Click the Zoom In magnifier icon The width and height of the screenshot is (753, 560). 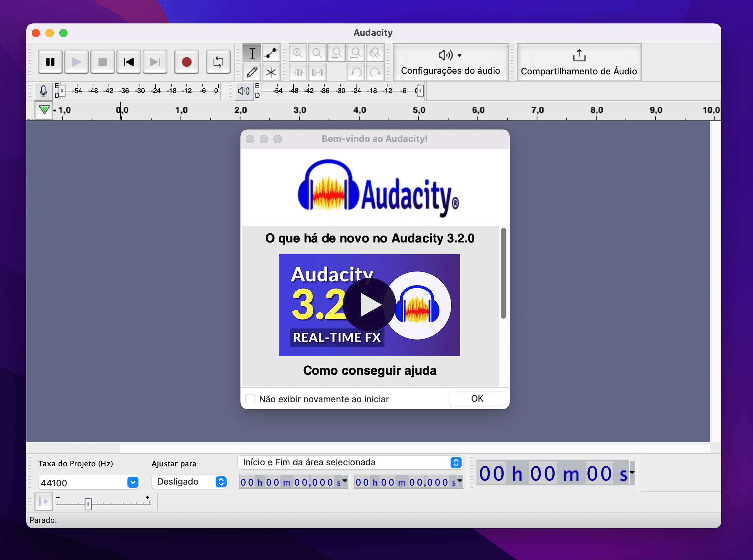298,53
